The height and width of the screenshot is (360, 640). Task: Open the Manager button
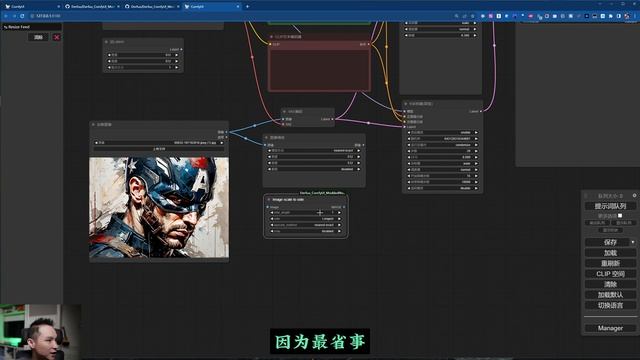tap(610, 328)
